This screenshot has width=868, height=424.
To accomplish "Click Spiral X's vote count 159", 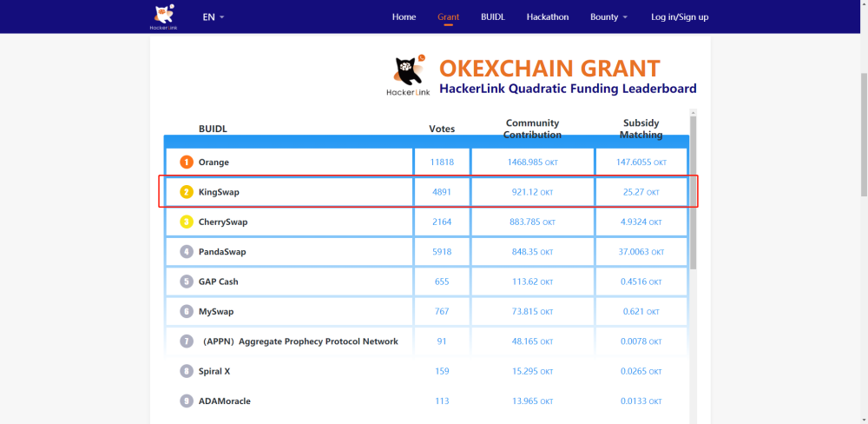I will point(442,371).
